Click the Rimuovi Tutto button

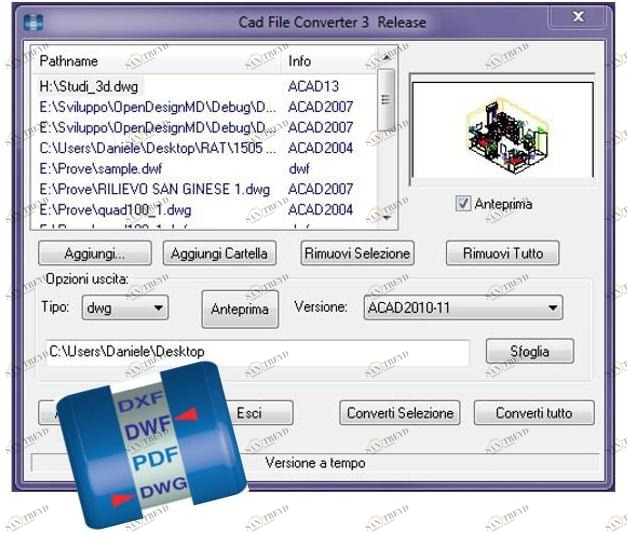[x=503, y=253]
